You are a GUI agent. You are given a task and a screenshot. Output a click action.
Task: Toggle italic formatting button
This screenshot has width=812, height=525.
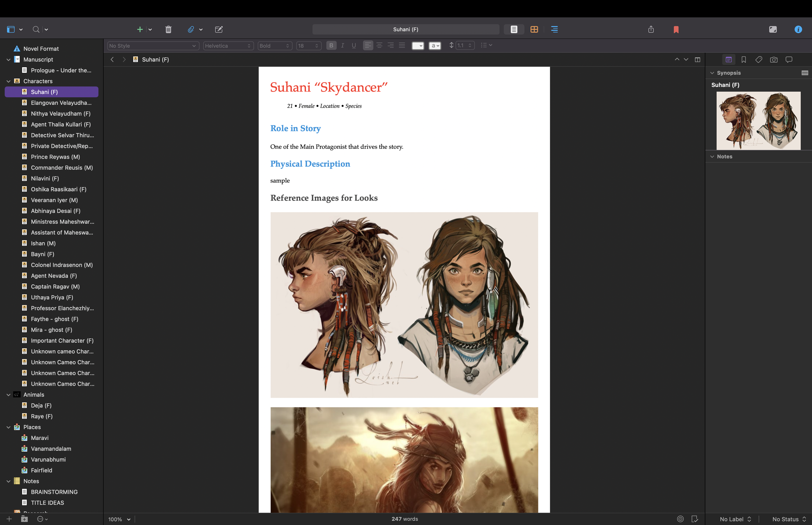pos(342,45)
